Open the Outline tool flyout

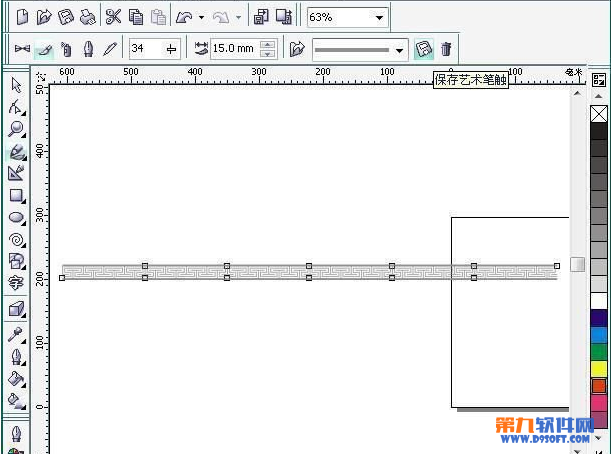tap(16, 357)
